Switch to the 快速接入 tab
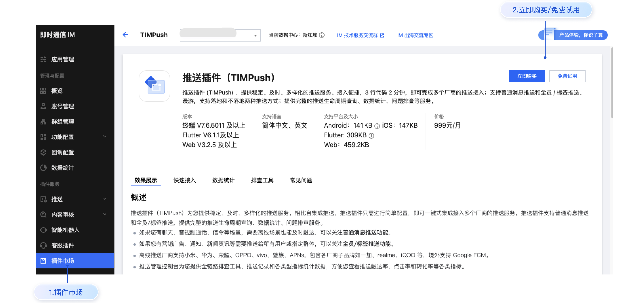The width and height of the screenshot is (644, 303). point(185,180)
